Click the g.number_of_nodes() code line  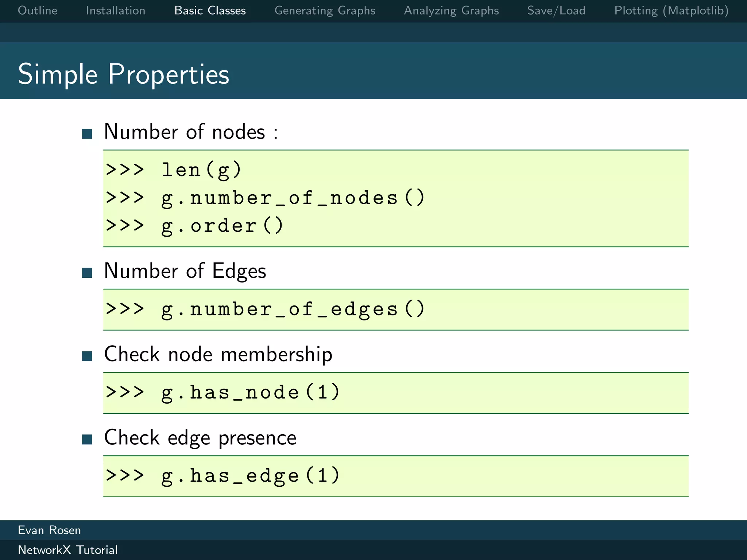265,198
